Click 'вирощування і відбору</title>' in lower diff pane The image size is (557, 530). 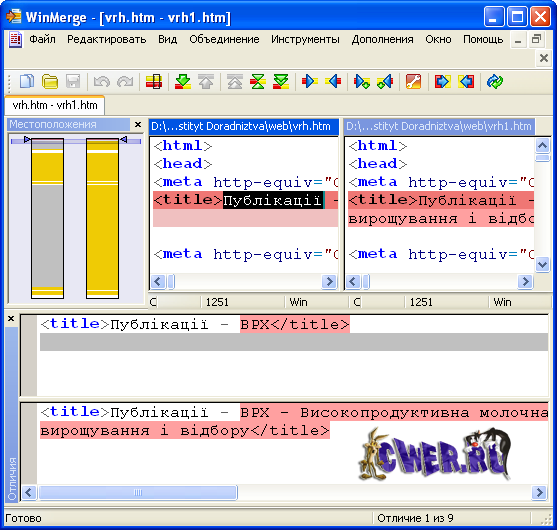185,430
